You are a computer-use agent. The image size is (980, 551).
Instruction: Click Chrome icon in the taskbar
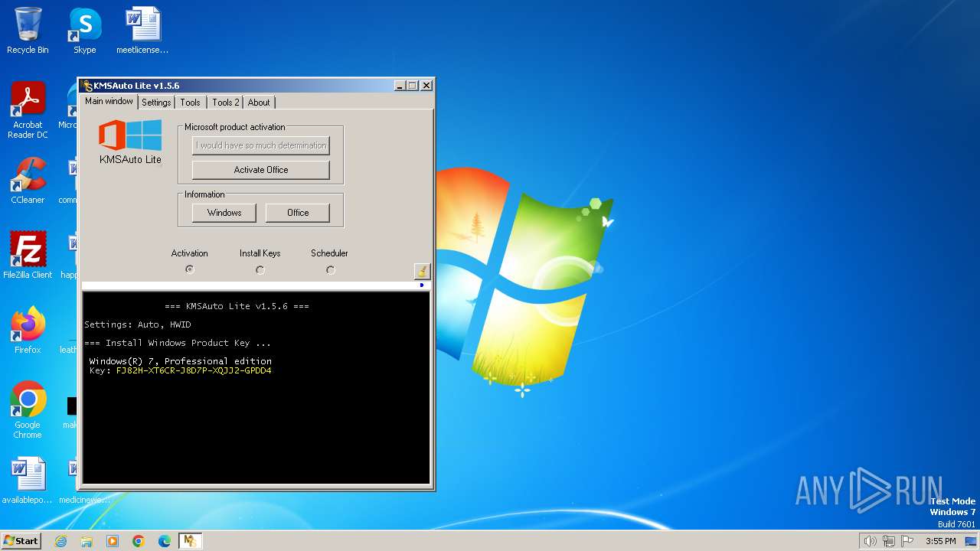pyautogui.click(x=139, y=541)
